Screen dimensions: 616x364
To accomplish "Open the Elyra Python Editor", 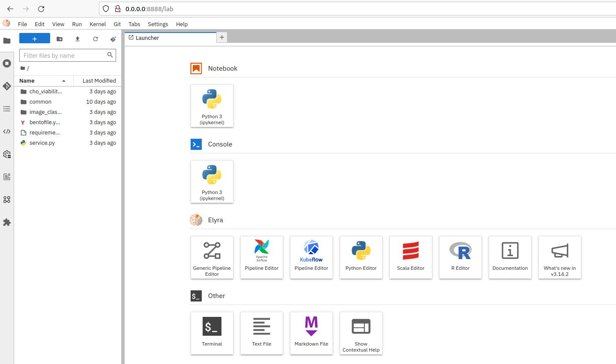I will (x=361, y=257).
